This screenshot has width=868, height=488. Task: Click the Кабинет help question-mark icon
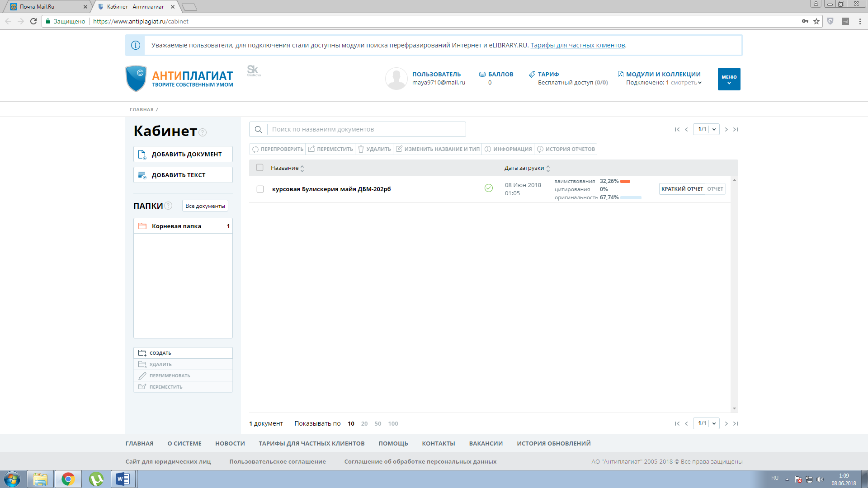coord(203,132)
